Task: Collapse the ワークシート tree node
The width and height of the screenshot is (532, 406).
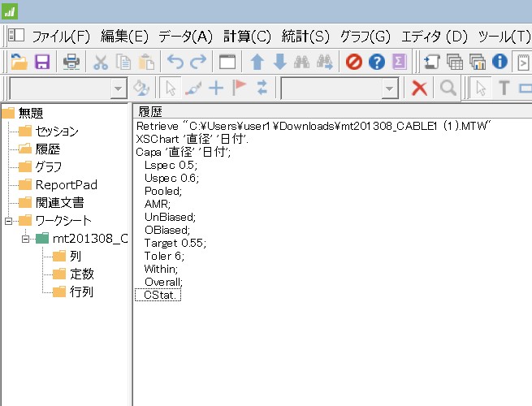Action: pyautogui.click(x=8, y=221)
